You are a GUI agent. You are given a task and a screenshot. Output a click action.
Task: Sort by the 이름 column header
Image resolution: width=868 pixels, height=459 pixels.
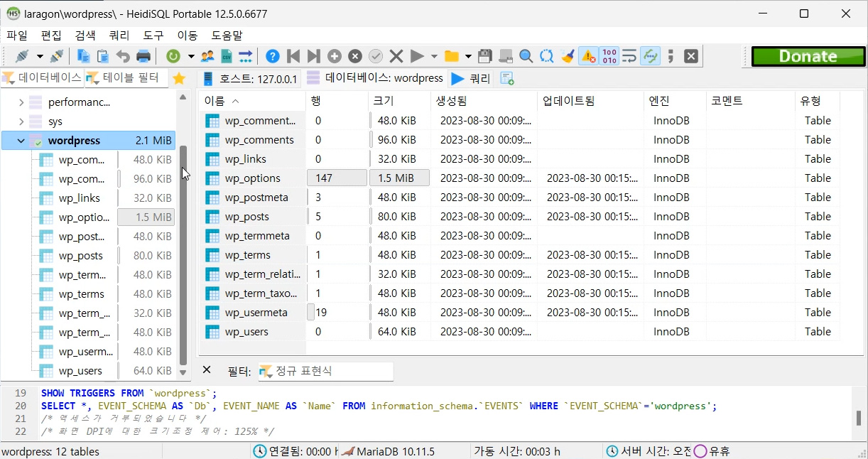pyautogui.click(x=252, y=101)
